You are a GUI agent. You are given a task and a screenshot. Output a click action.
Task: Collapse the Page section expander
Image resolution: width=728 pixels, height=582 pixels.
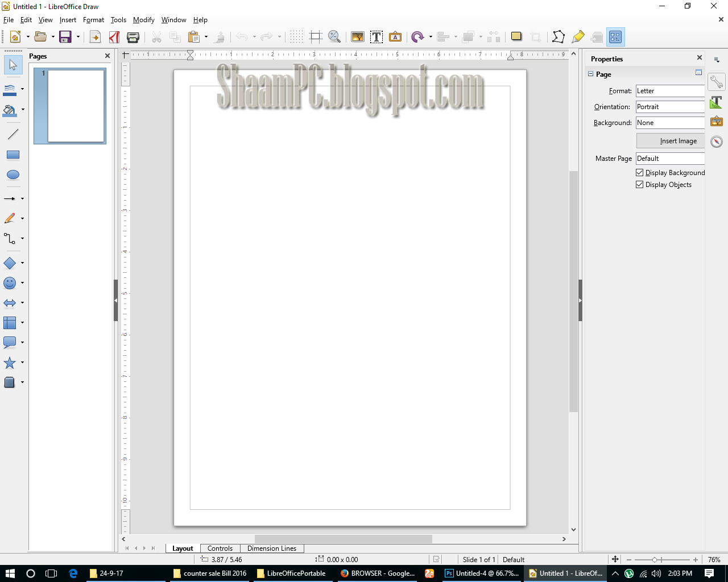(x=591, y=74)
